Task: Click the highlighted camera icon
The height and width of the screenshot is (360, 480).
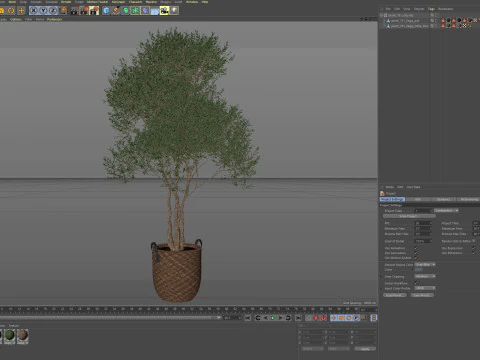Action: click(x=164, y=11)
